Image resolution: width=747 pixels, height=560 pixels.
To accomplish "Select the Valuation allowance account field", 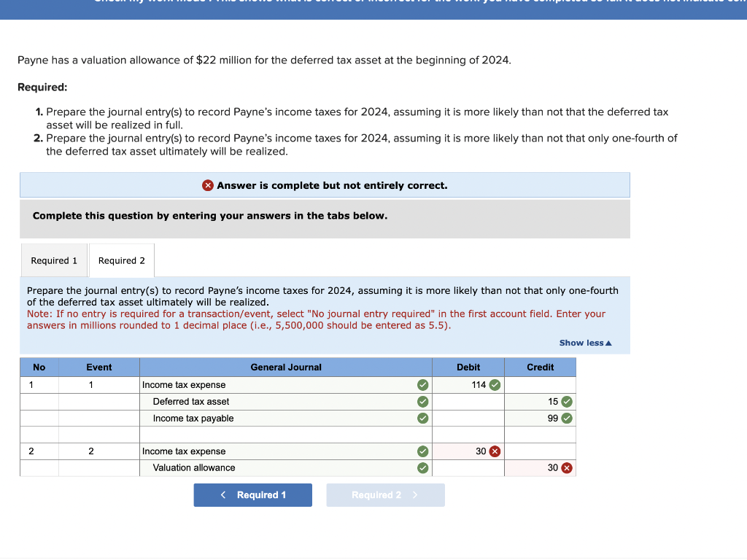I will tap(286, 467).
